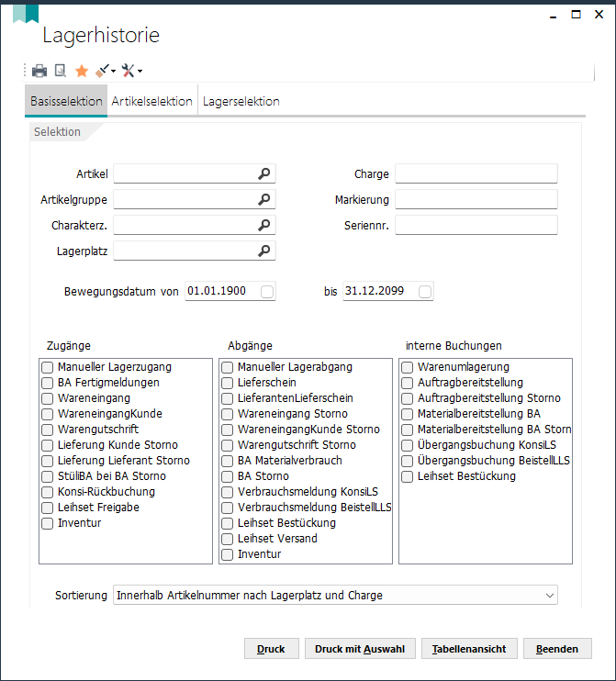Check Warenumlagerung
Viewport: 616px width, 681px height.
point(407,367)
